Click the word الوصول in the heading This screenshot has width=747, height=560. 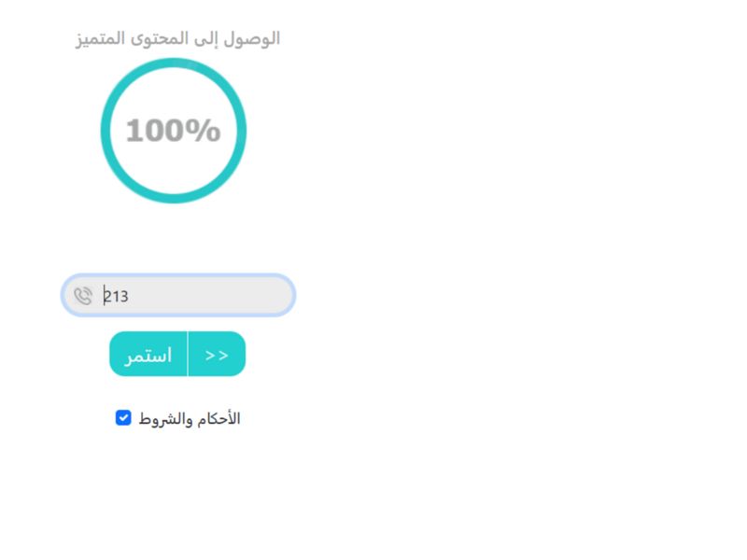tap(258, 38)
